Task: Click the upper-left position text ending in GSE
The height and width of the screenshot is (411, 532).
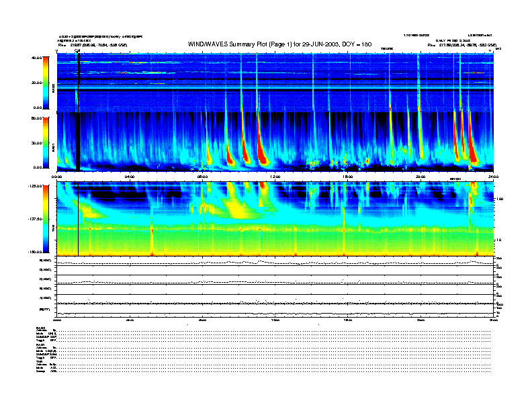Action: click(x=93, y=45)
